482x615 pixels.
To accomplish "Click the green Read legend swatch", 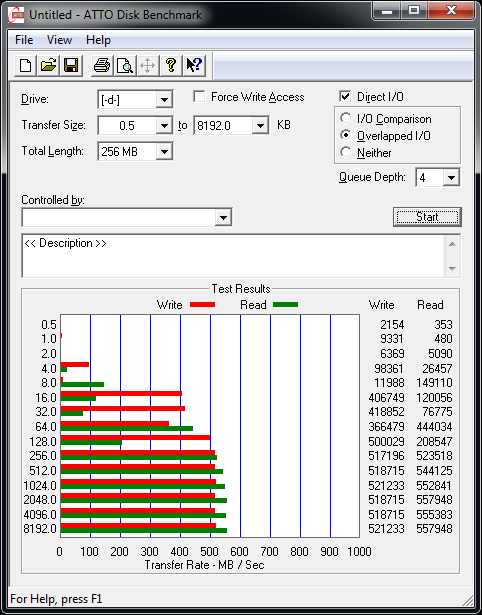I will point(286,304).
